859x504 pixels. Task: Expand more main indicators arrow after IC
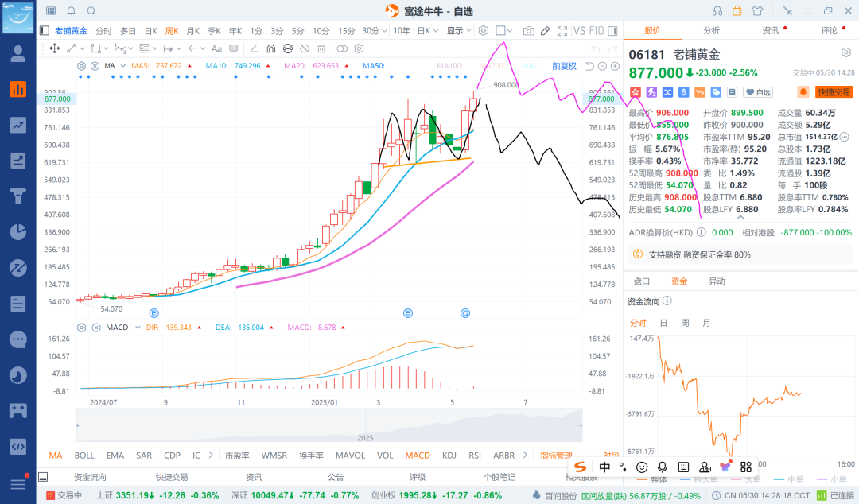click(211, 456)
